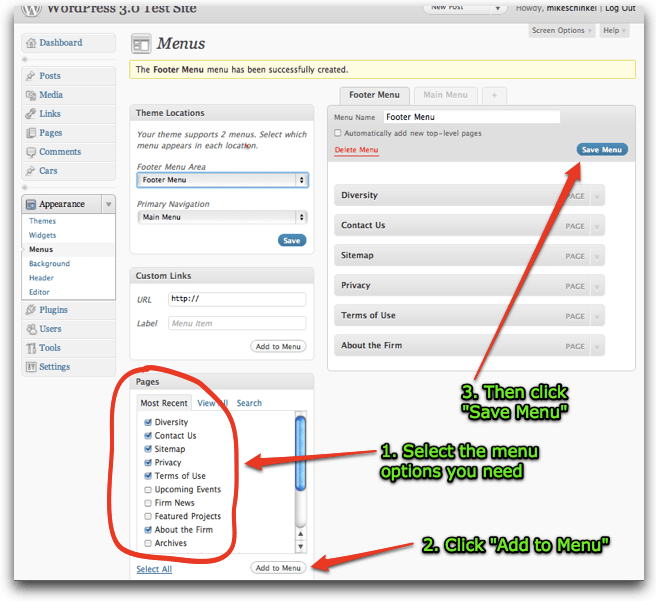Check the Upcoming Events checkbox
Screen dimensions: 656x601
coord(148,489)
